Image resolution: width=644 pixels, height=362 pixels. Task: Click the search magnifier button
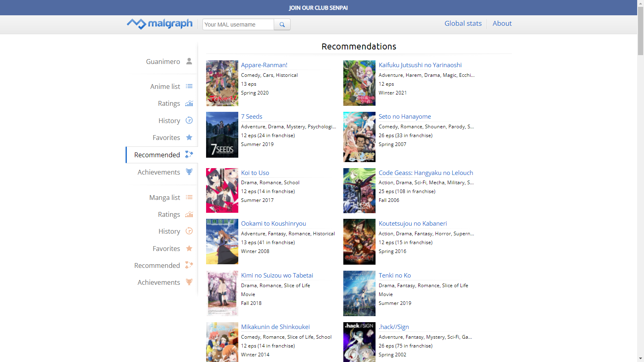pos(282,25)
